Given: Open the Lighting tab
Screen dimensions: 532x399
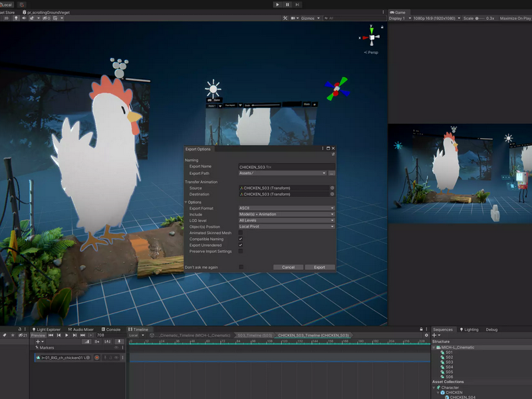Looking at the screenshot, I should pyautogui.click(x=469, y=329).
